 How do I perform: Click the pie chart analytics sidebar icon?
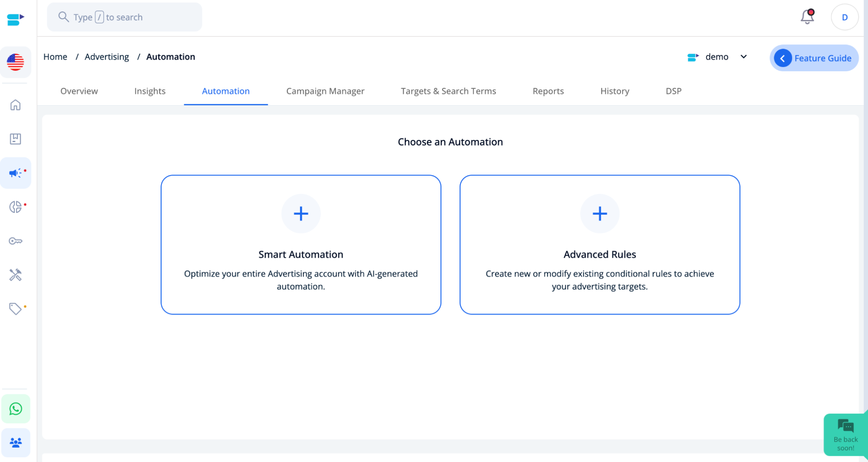pyautogui.click(x=16, y=206)
